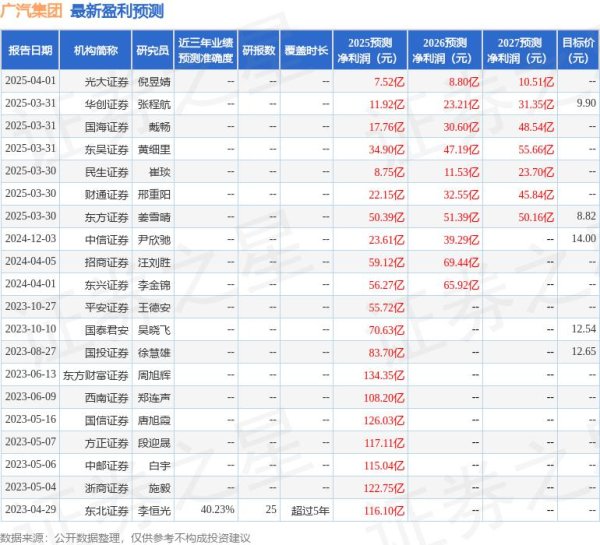Image resolution: width=600 pixels, height=545 pixels.
Task: Click the 34.90亿 profit forecast
Action: pyautogui.click(x=386, y=150)
